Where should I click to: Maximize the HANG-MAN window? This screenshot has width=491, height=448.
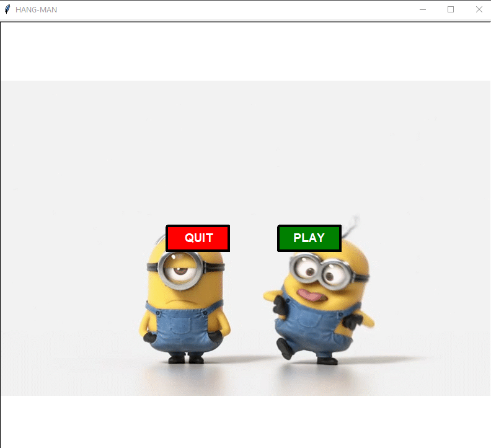[451, 9]
